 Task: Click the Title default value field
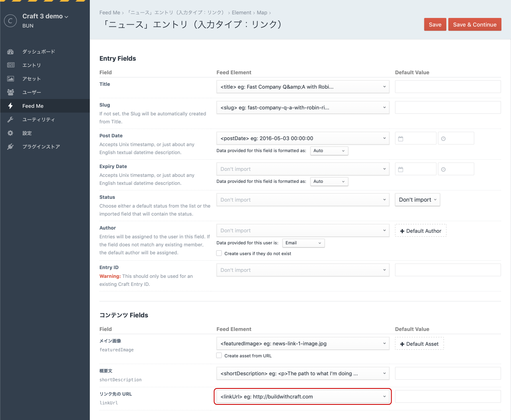448,87
